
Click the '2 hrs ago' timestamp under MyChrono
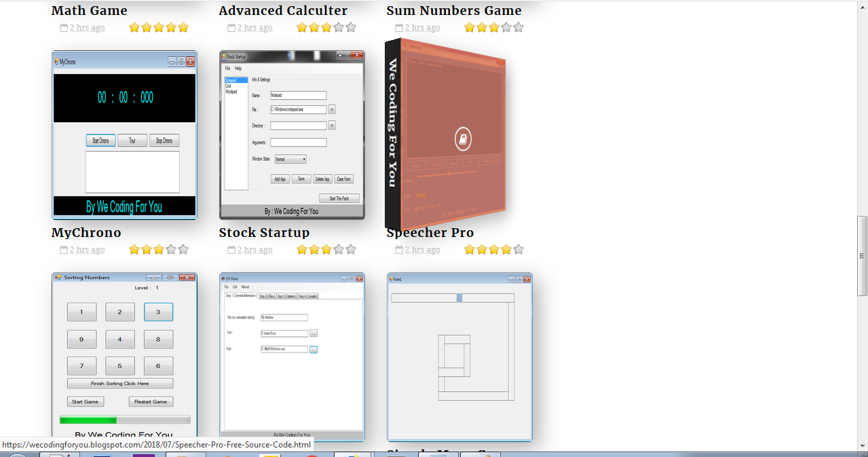pos(87,250)
